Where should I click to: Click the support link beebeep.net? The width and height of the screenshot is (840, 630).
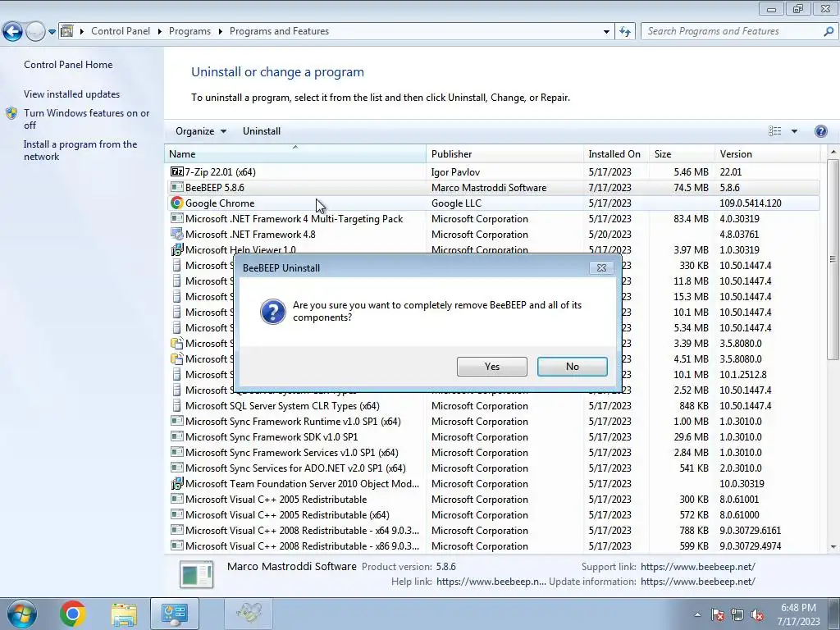point(697,567)
